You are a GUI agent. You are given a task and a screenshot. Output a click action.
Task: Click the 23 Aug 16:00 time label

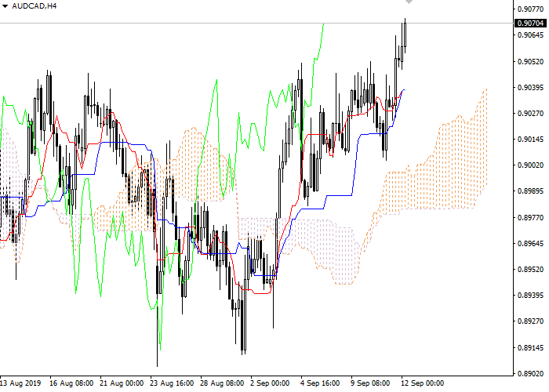click(x=172, y=383)
